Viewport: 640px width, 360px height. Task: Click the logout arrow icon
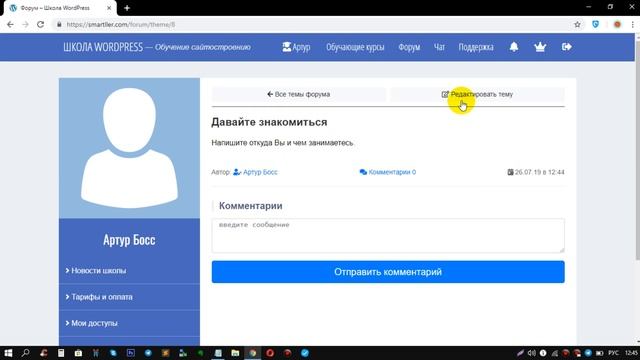click(567, 47)
